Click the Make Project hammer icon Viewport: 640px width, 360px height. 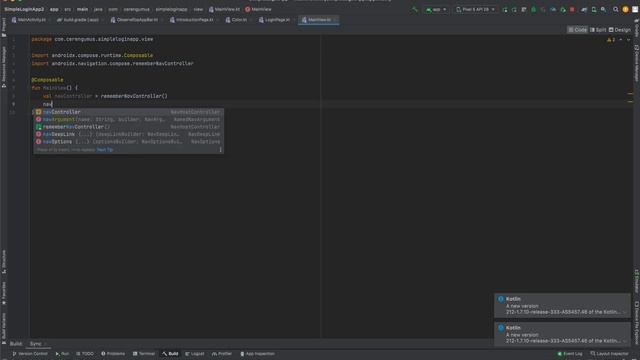(x=415, y=9)
